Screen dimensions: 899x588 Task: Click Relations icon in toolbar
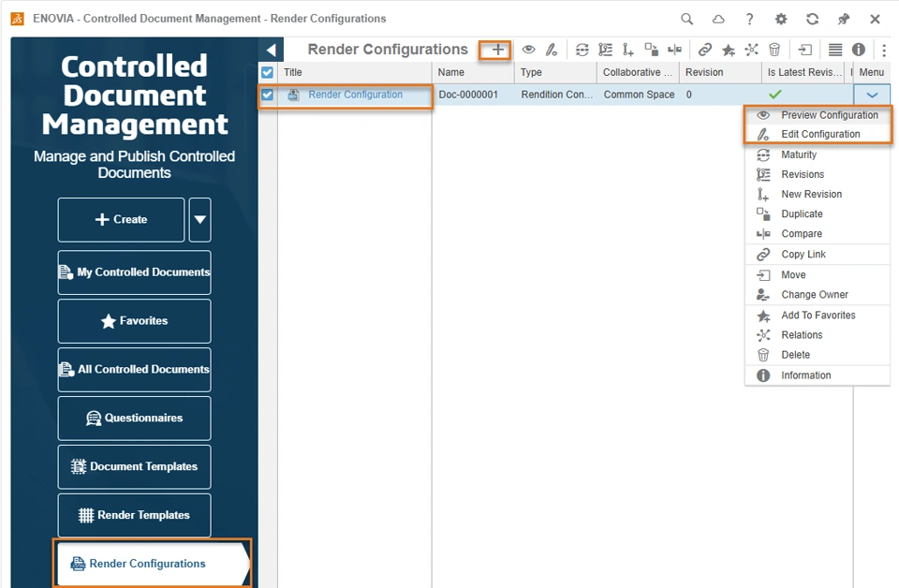[x=751, y=50]
